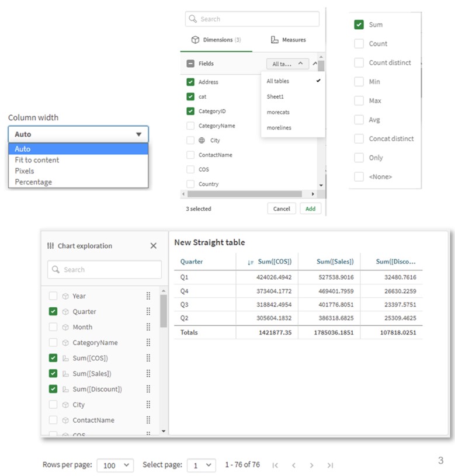This screenshot has width=455, height=476.
Task: Expand the All tables filter dropdown
Action: (x=287, y=64)
